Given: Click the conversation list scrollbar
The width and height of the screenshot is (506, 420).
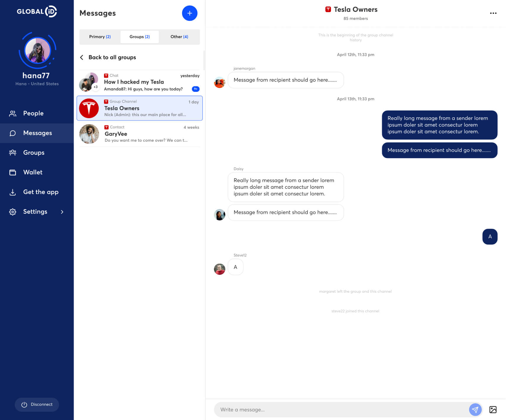Looking at the screenshot, I should tap(204, 61).
